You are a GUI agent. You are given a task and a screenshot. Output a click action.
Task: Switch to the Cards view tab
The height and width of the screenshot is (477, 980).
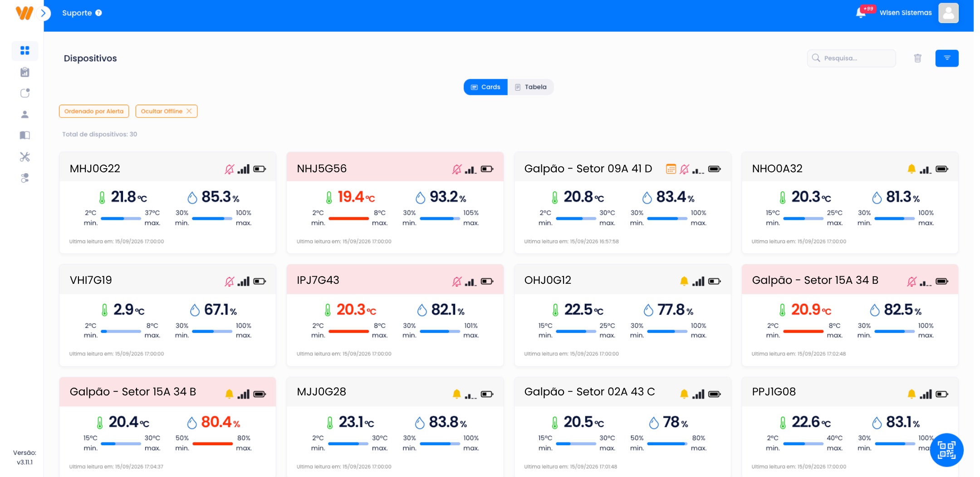485,87
